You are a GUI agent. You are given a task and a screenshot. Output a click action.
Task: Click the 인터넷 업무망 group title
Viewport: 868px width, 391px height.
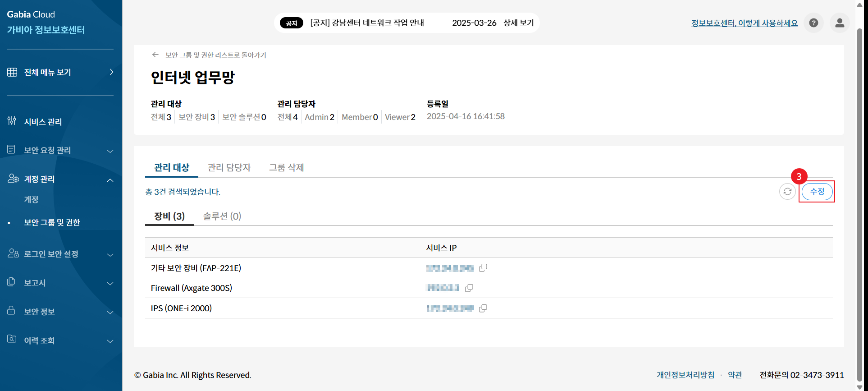point(193,78)
